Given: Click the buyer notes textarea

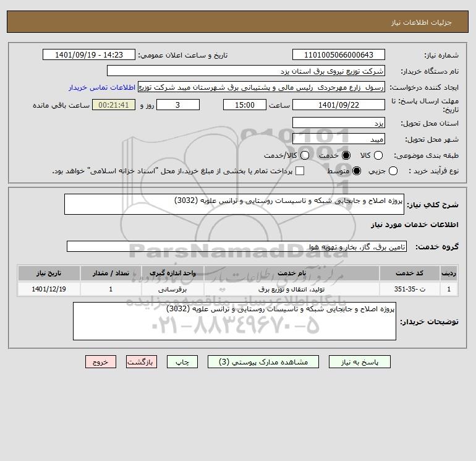Looking at the screenshot, I should (234, 321).
